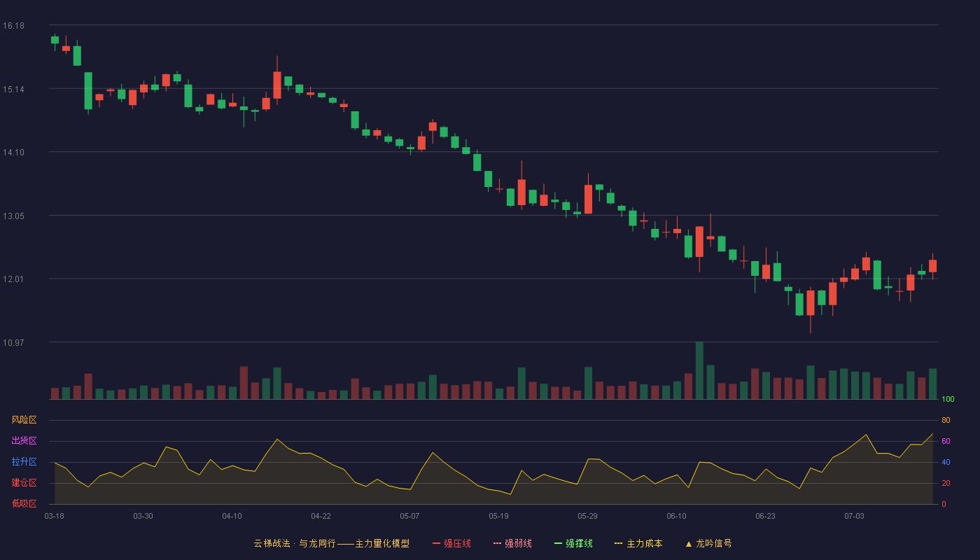Click the 04-22 date label
The image size is (980, 560).
pos(321,516)
